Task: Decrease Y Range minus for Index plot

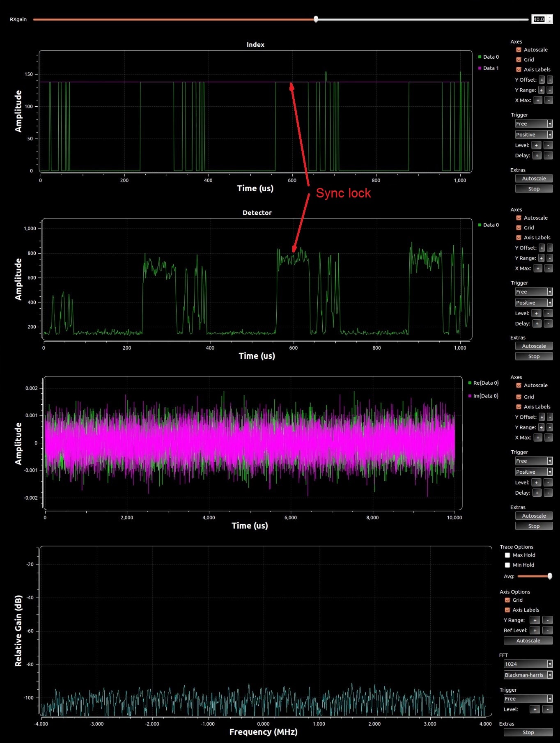Action: (x=550, y=90)
